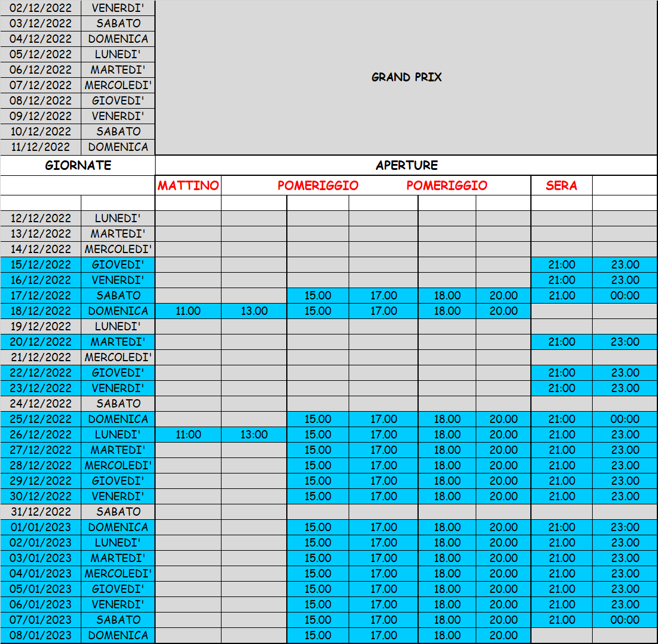
Task: Click 13:00 in the 26/12/2022 row
Action: (x=254, y=434)
